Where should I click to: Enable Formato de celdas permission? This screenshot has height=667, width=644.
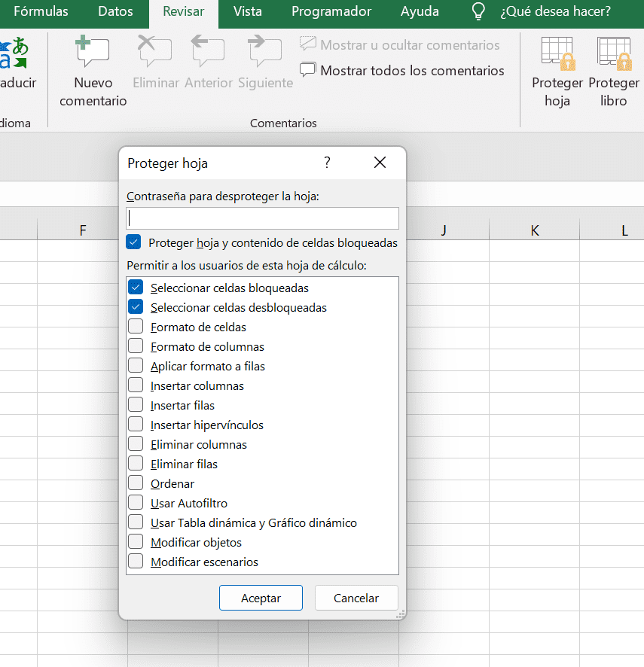coord(136,326)
